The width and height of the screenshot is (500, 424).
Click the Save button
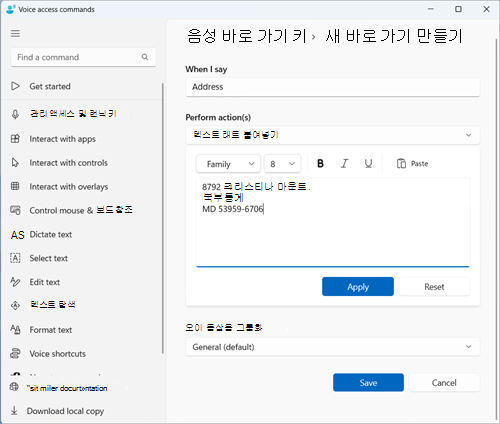368,383
